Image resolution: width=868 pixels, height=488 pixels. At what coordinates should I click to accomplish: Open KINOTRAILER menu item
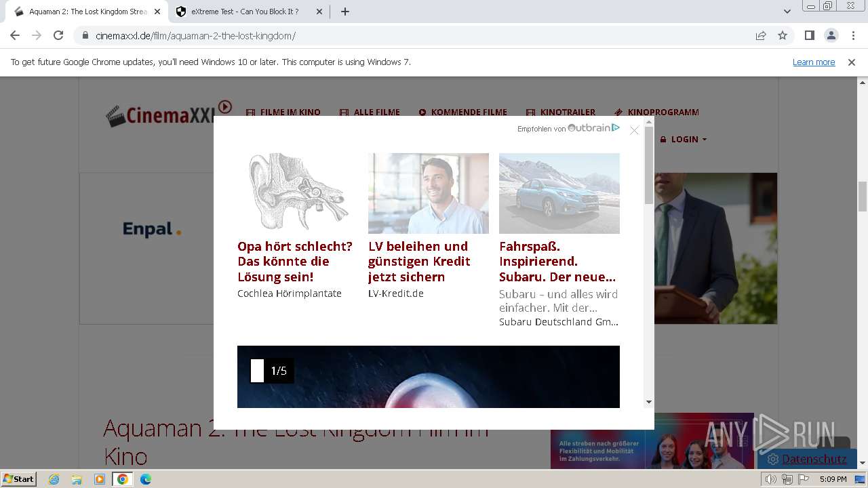click(561, 113)
